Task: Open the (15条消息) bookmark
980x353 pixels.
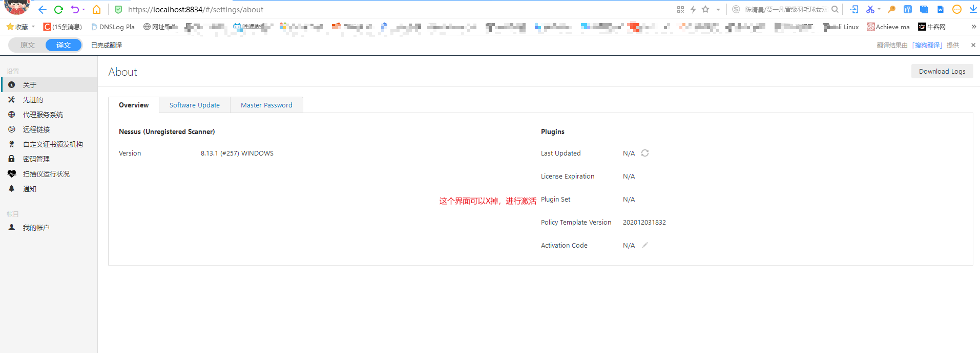Action: tap(62, 27)
